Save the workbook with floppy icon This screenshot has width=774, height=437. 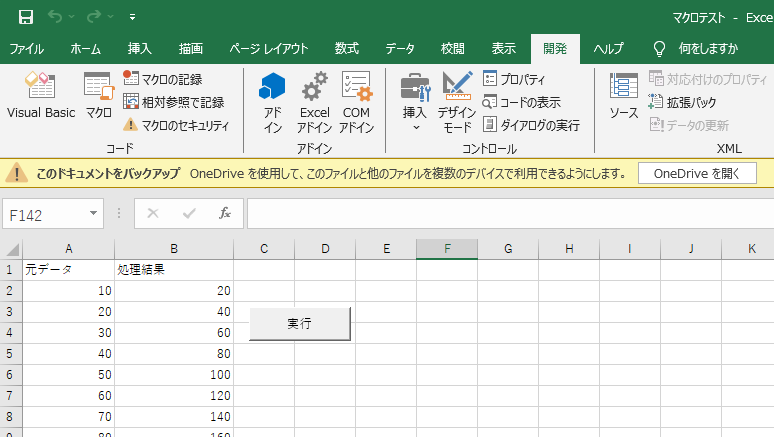tap(25, 17)
